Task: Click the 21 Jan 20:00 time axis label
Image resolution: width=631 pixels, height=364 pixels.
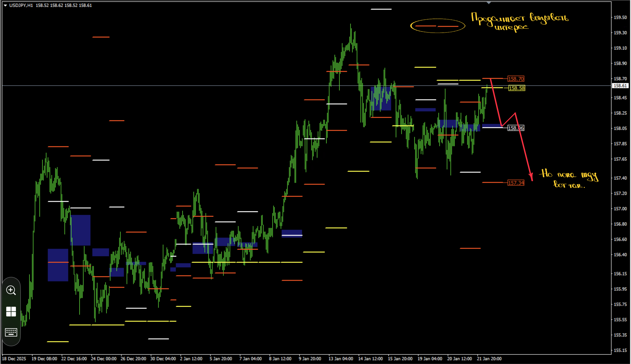Action: pos(489,358)
